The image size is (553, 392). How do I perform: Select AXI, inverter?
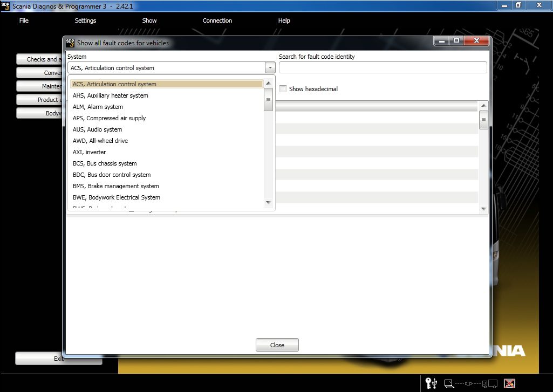point(167,152)
